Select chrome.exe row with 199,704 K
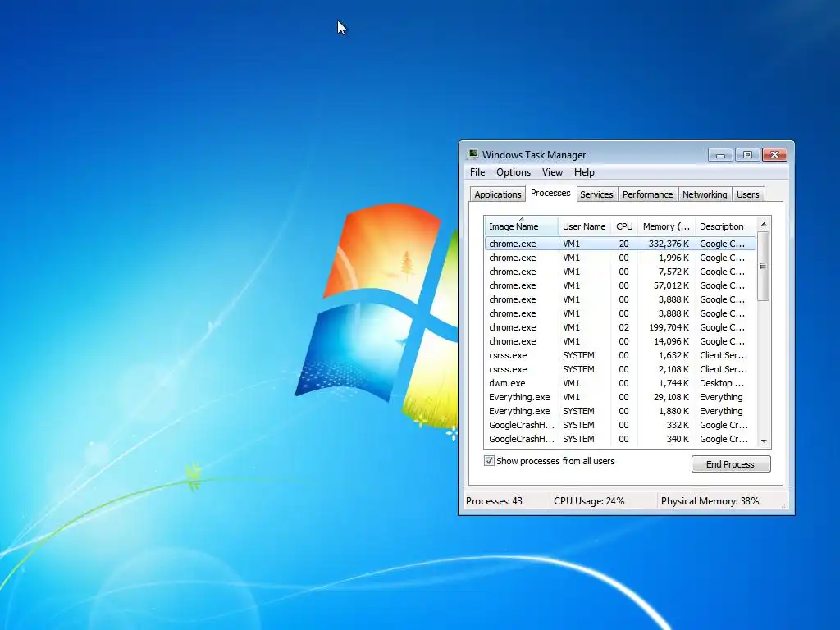Viewport: 840px width, 630px height. 620,327
